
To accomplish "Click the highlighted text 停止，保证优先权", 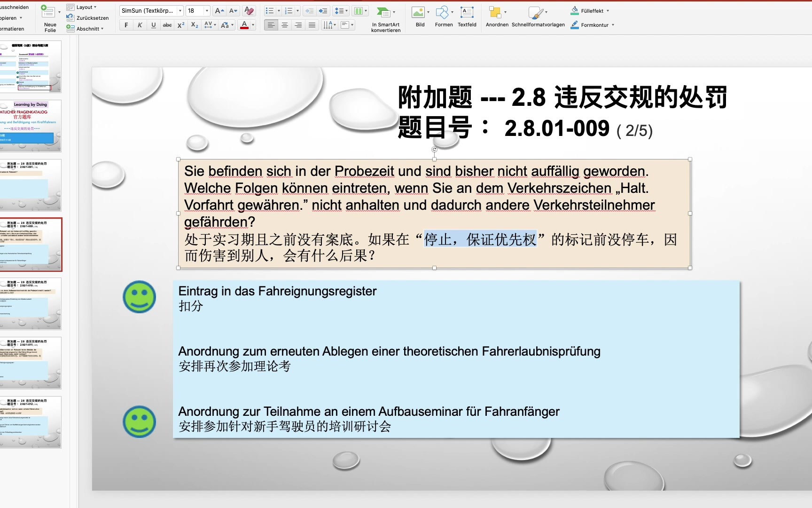I will [x=480, y=239].
